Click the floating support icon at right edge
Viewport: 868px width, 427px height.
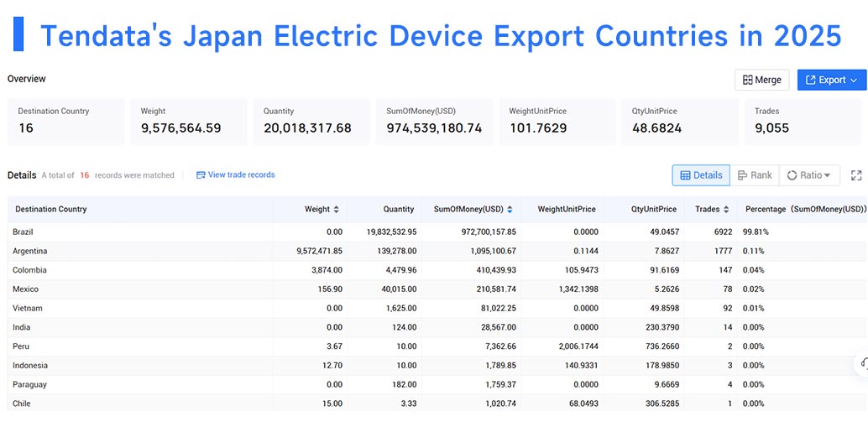click(863, 363)
